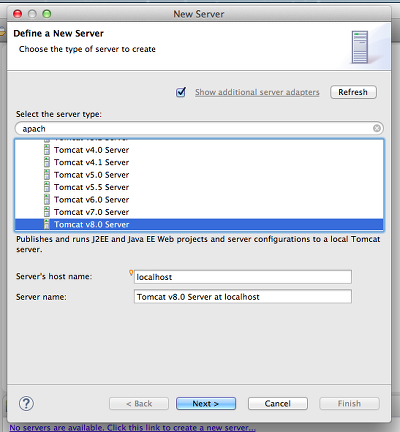Open dialog help with question mark icon

(x=26, y=403)
